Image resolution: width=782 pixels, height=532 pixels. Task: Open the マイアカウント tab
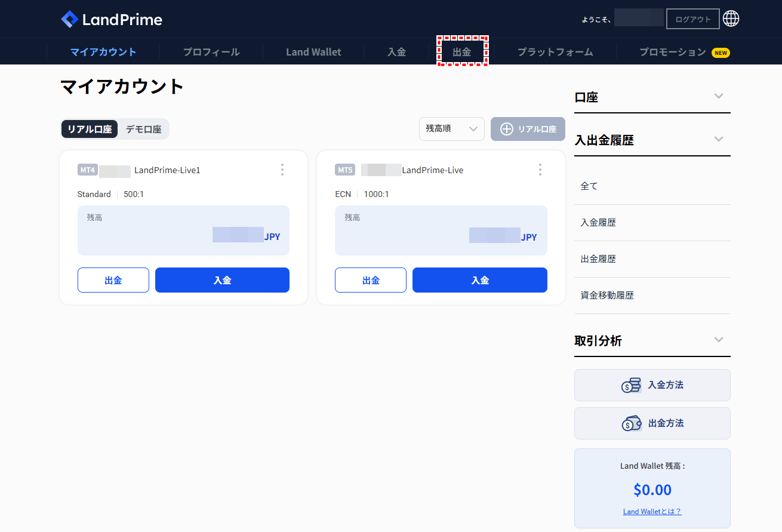103,52
